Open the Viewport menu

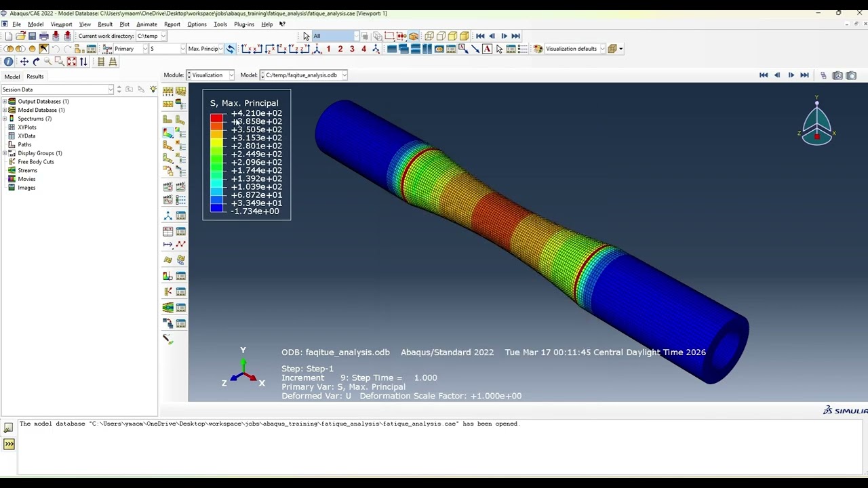point(61,24)
